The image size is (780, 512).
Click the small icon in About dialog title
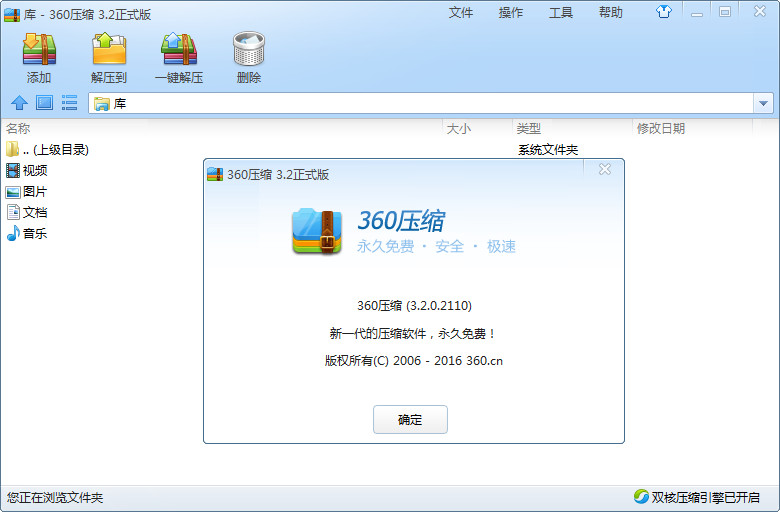tap(215, 175)
